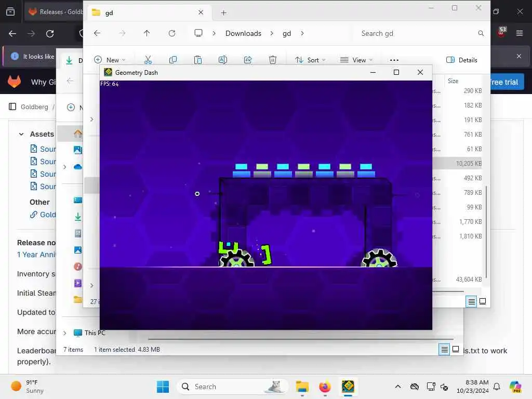Click the Delete trash icon in Explorer toolbar
532x399 pixels.
point(272,60)
